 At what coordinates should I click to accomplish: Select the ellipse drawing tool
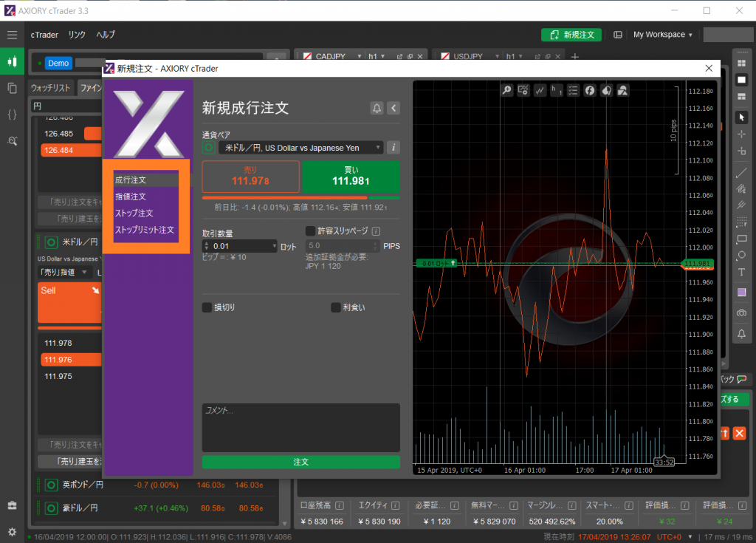[x=741, y=256]
